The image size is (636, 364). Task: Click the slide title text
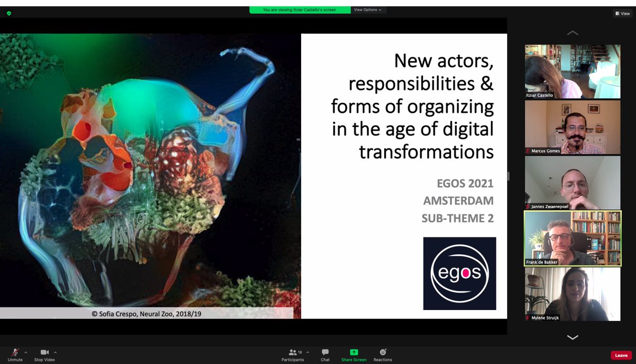(x=412, y=107)
